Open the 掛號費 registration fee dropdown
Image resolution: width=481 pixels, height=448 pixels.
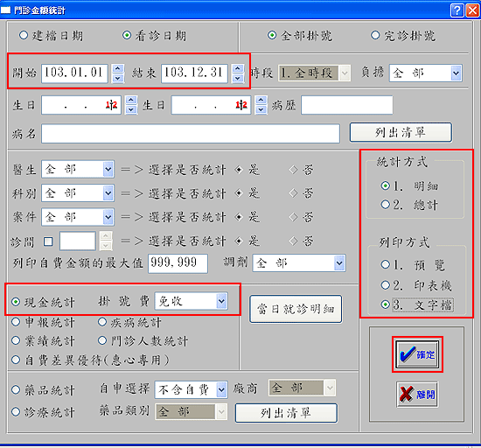221,301
